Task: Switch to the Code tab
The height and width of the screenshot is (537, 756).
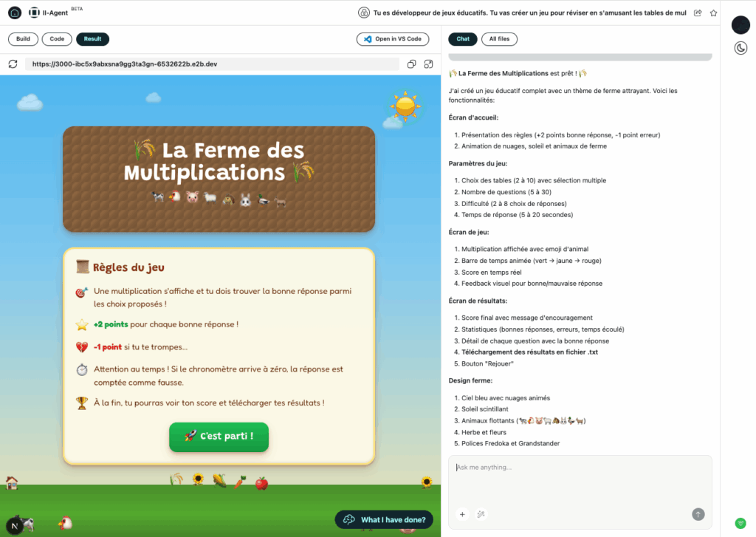Action: pos(57,39)
